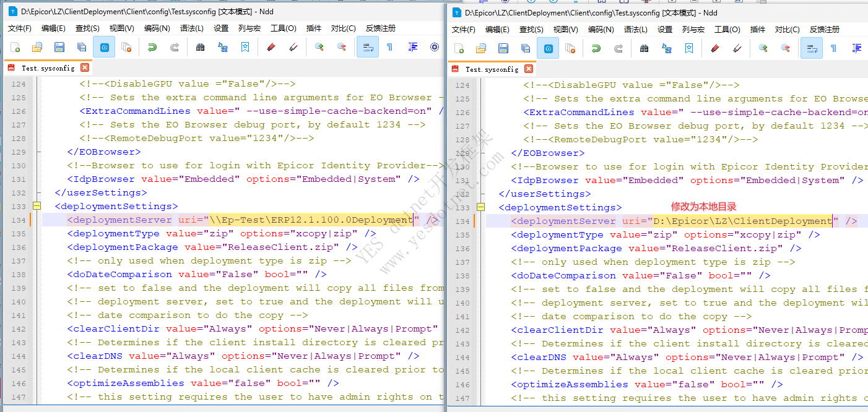The height and width of the screenshot is (412, 868).
Task: Click the undo arrow in left window toolbar
Action: click(152, 47)
